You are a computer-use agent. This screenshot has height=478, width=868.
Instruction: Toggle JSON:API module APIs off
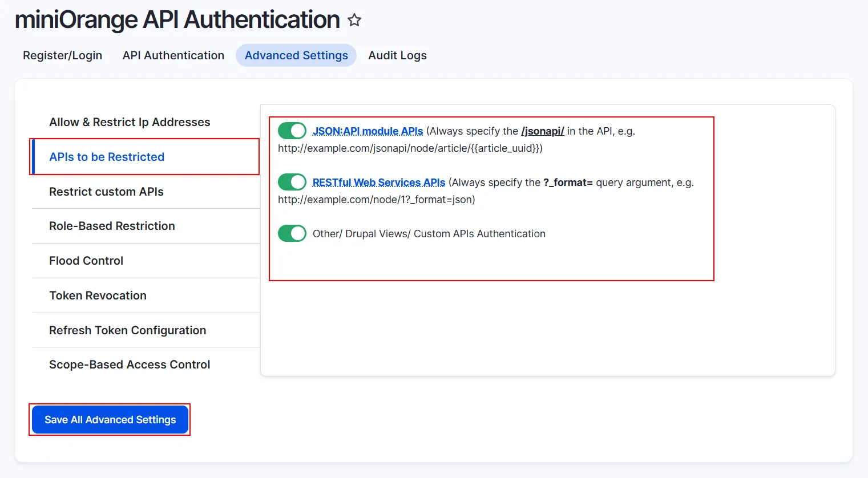pyautogui.click(x=292, y=131)
